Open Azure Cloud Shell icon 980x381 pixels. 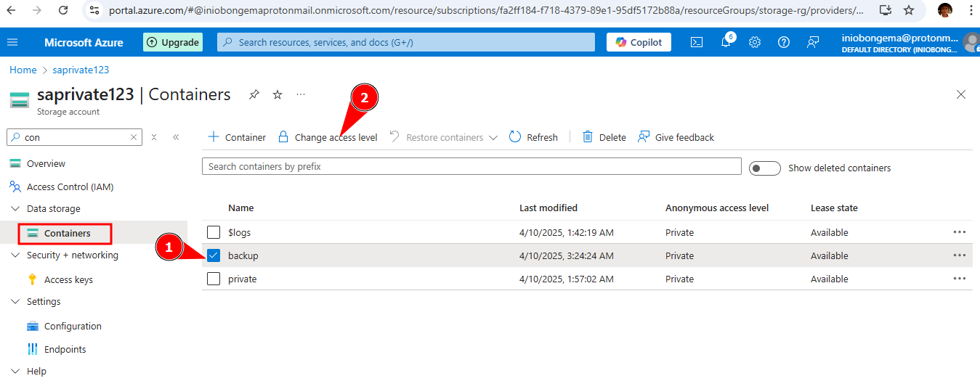[696, 42]
